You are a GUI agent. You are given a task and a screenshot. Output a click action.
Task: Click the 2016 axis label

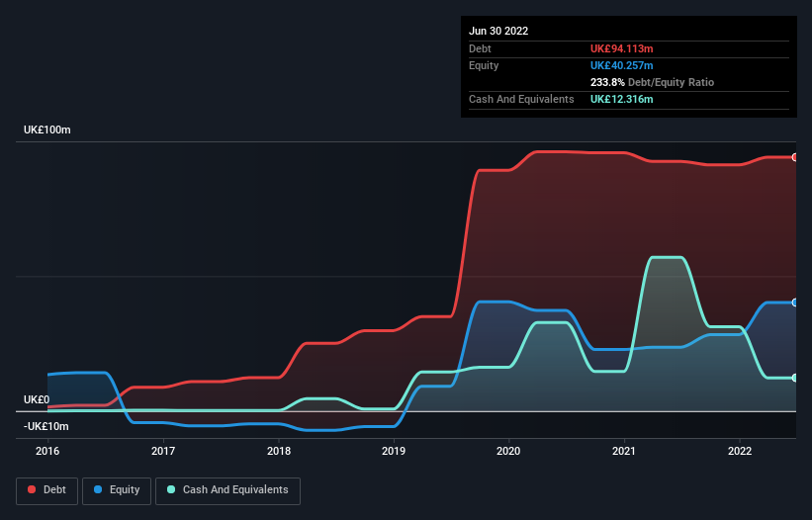[47, 451]
